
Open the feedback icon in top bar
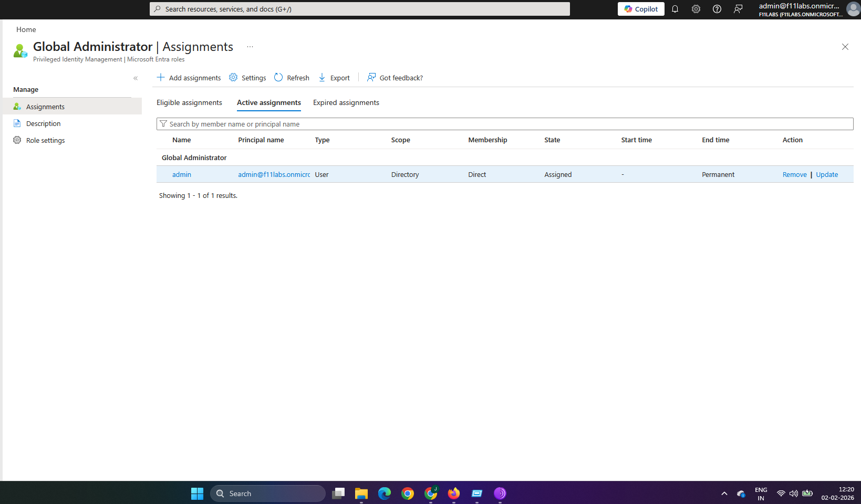click(738, 9)
